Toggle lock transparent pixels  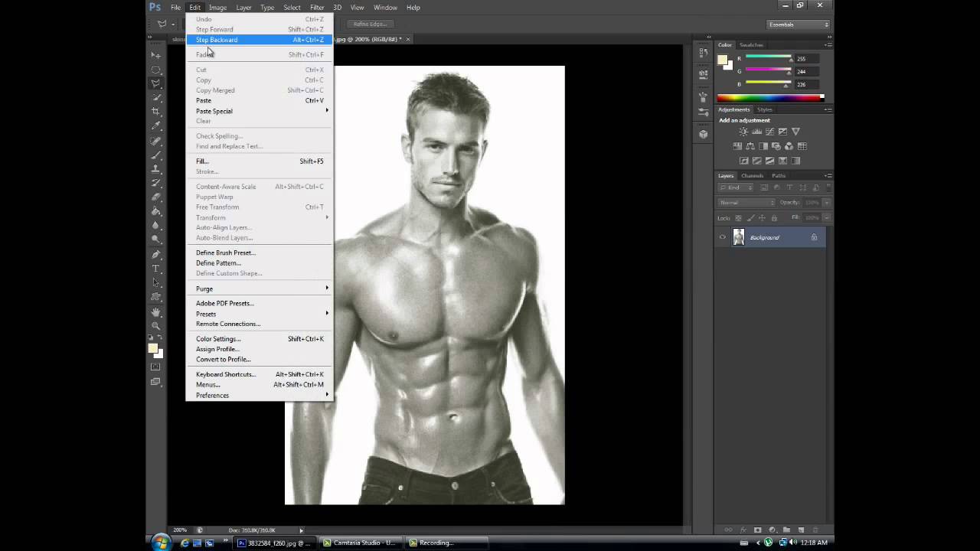click(x=738, y=218)
